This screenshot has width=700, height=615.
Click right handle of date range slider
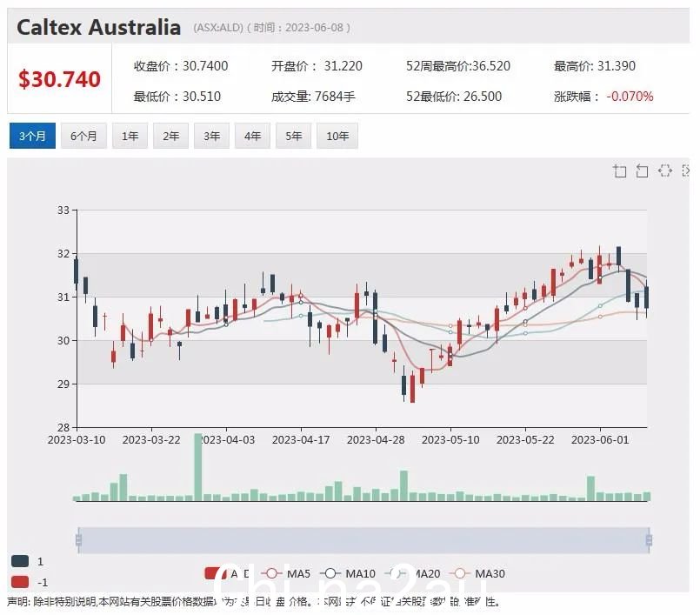649,540
